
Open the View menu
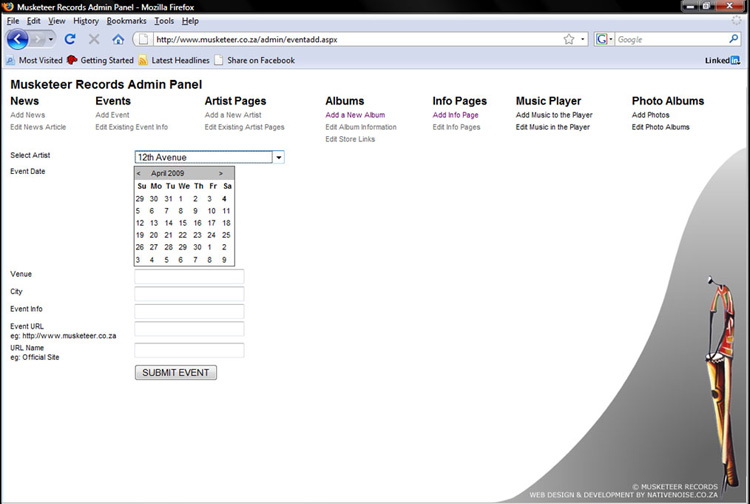pyautogui.click(x=56, y=21)
